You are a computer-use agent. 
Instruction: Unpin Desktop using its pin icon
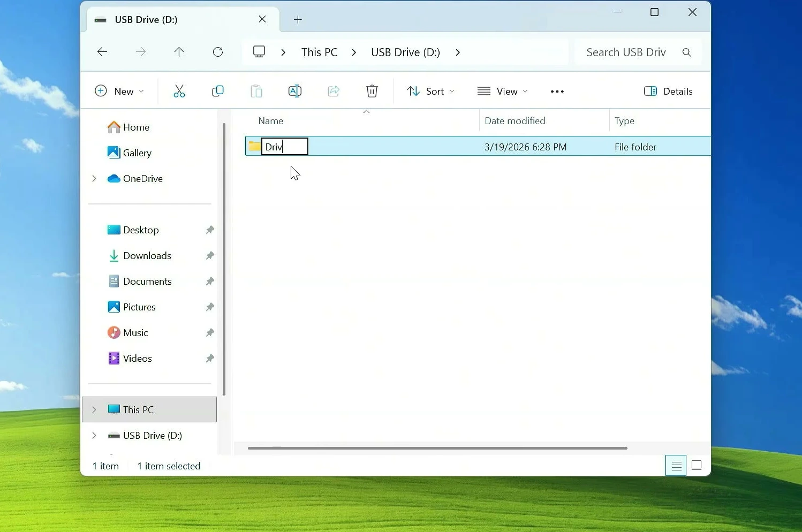click(210, 230)
